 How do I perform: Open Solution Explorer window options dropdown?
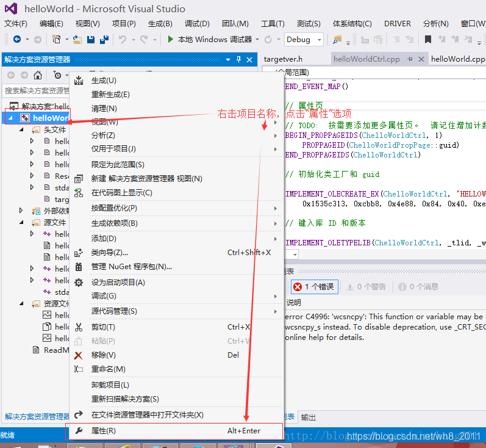(x=228, y=60)
